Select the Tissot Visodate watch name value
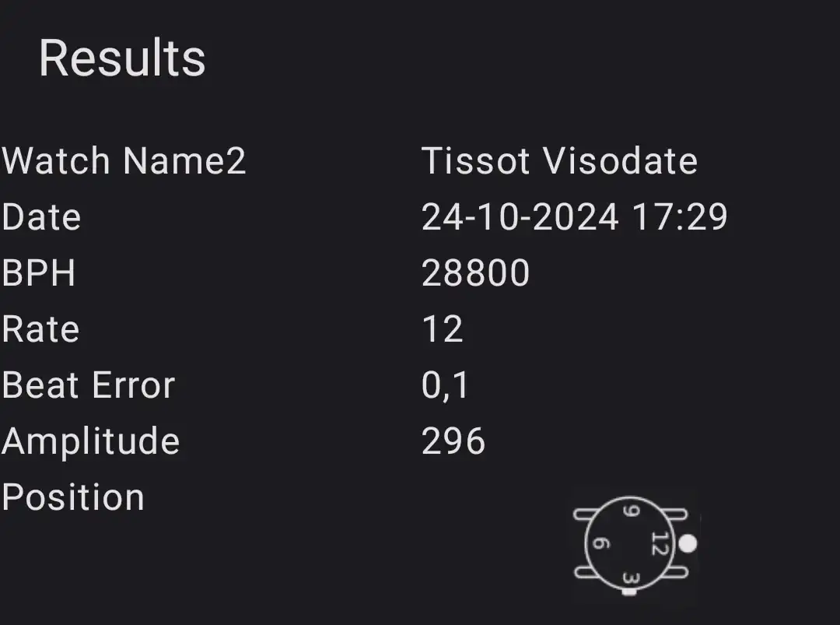Image resolution: width=840 pixels, height=625 pixels. pos(559,160)
